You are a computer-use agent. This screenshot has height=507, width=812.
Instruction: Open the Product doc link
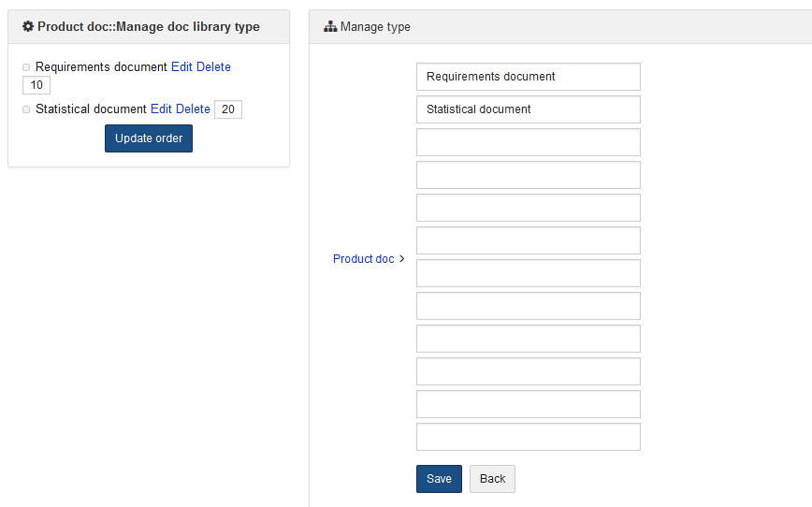tap(363, 259)
